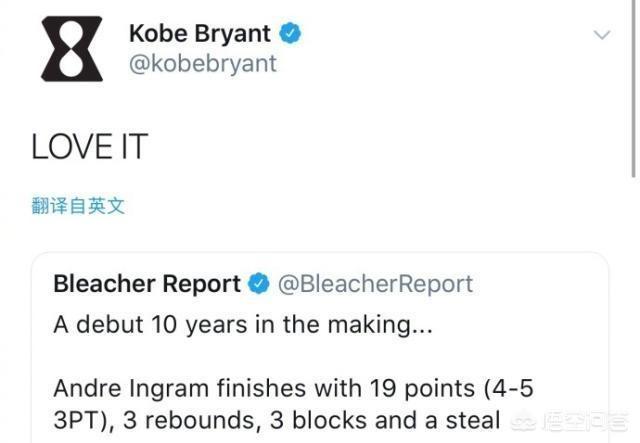Image resolution: width=640 pixels, height=443 pixels.
Task: Open the Bleacher Report account name
Action: point(147,284)
